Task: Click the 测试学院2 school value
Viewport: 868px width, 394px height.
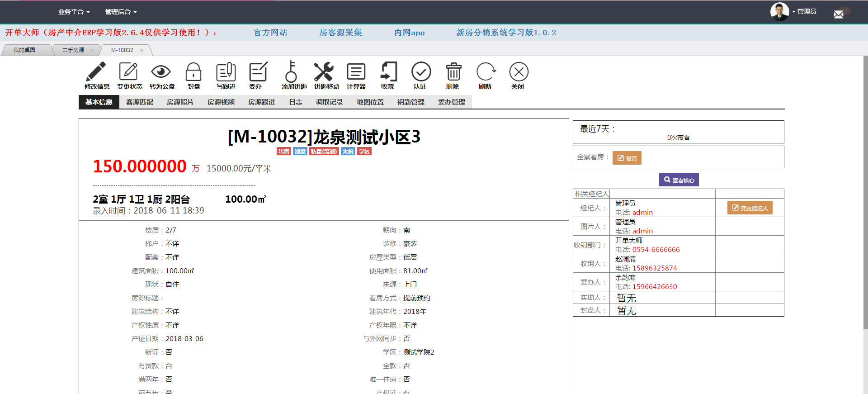Action: pyautogui.click(x=419, y=352)
